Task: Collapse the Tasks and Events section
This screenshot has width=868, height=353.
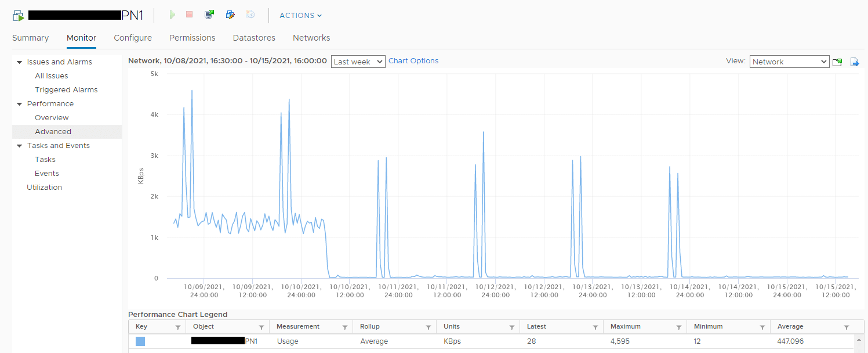Action: [19, 146]
